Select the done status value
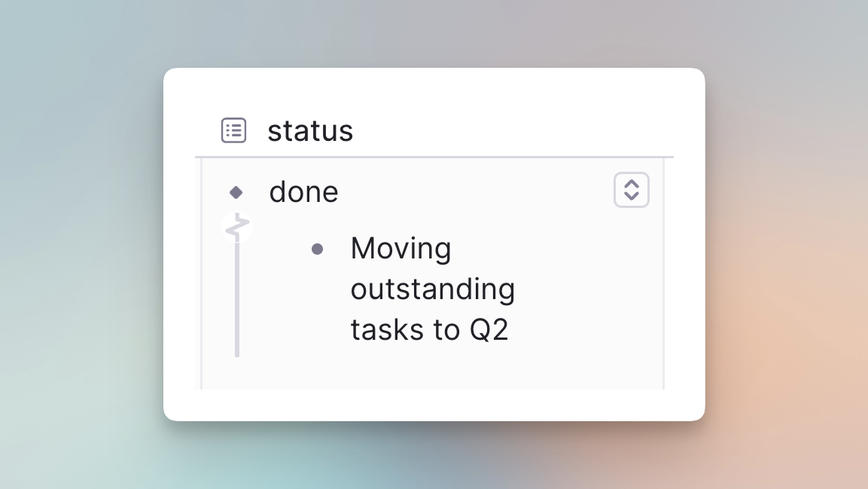 pos(304,192)
